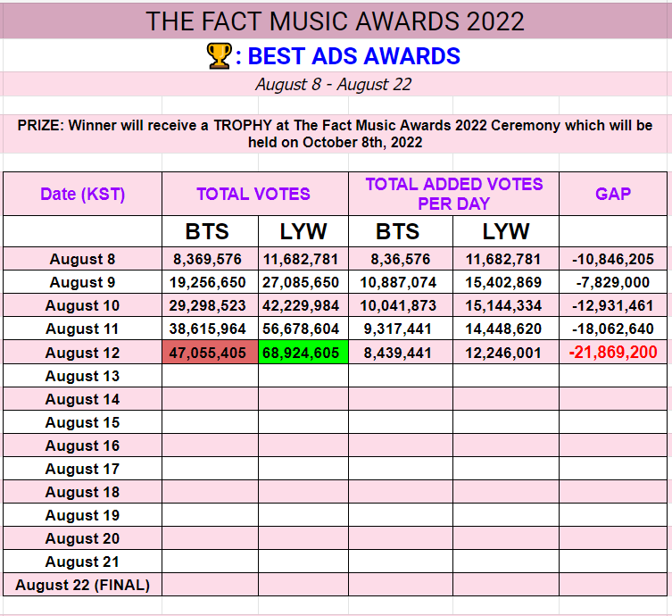Click the red highlighted cell 47,055,405

(210, 353)
